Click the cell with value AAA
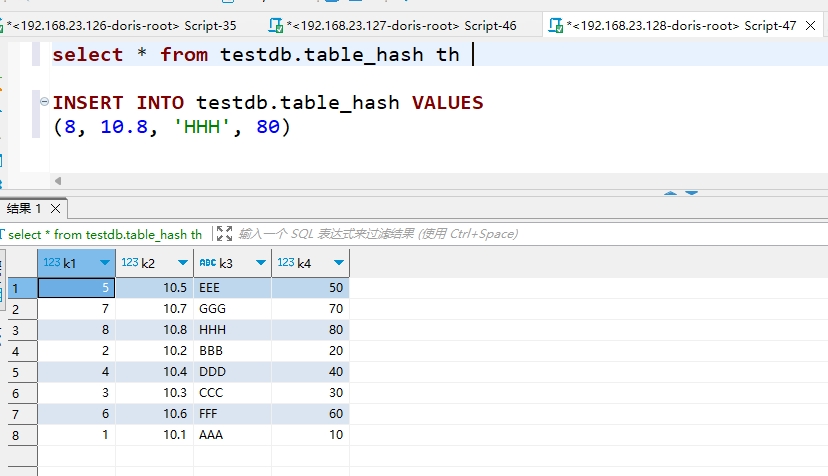 pyautogui.click(x=232, y=435)
